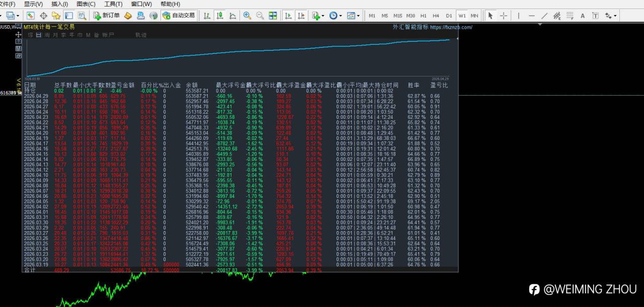Toggle the chart auto scroll icon
644x307 pixels.
point(288,16)
